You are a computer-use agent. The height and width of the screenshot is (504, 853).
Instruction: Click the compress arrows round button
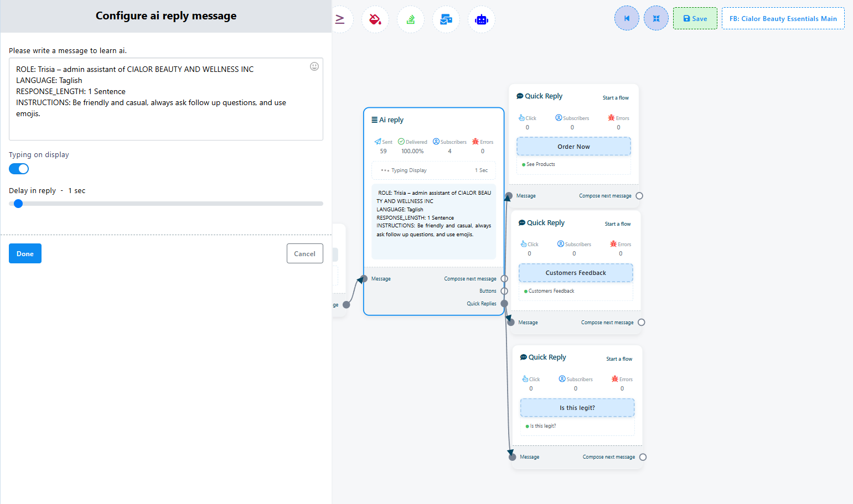[656, 18]
